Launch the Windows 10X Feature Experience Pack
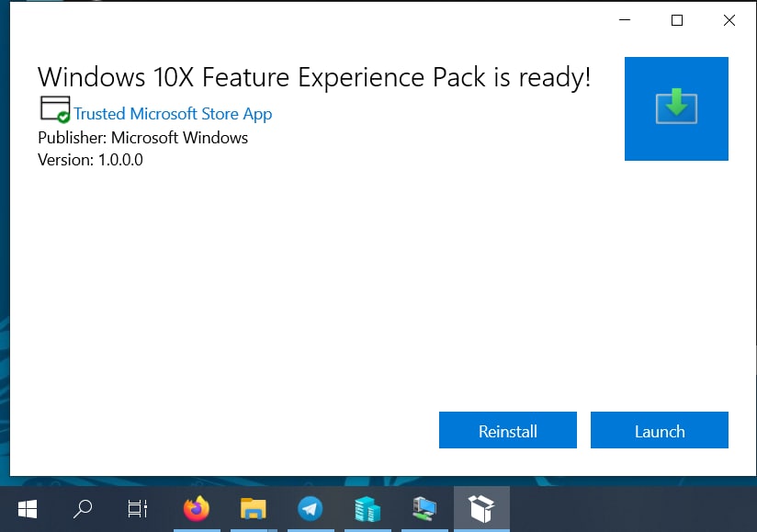The width and height of the screenshot is (757, 532). (659, 430)
